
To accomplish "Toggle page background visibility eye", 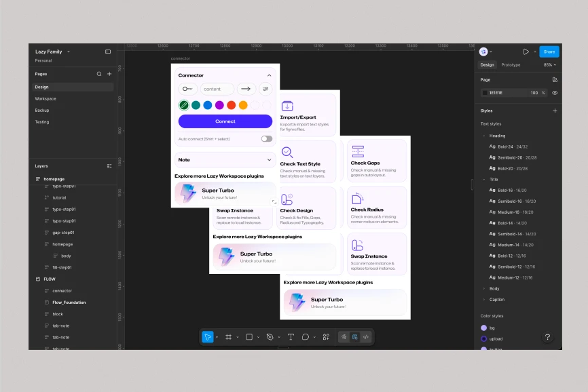I will coord(555,93).
